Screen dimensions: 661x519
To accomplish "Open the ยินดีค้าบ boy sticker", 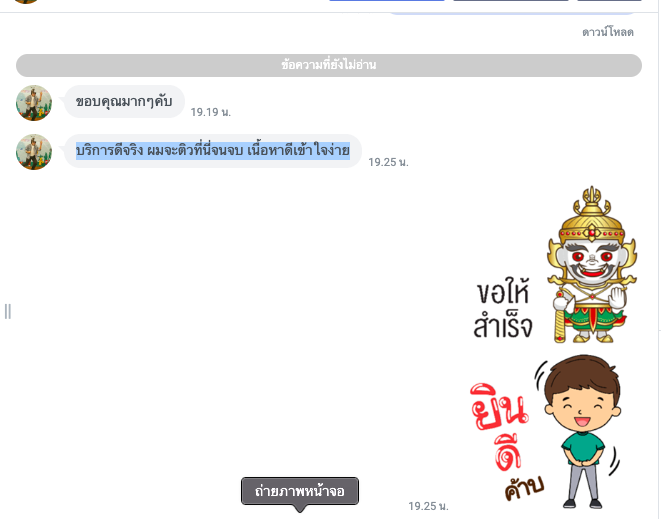I will coord(546,432).
